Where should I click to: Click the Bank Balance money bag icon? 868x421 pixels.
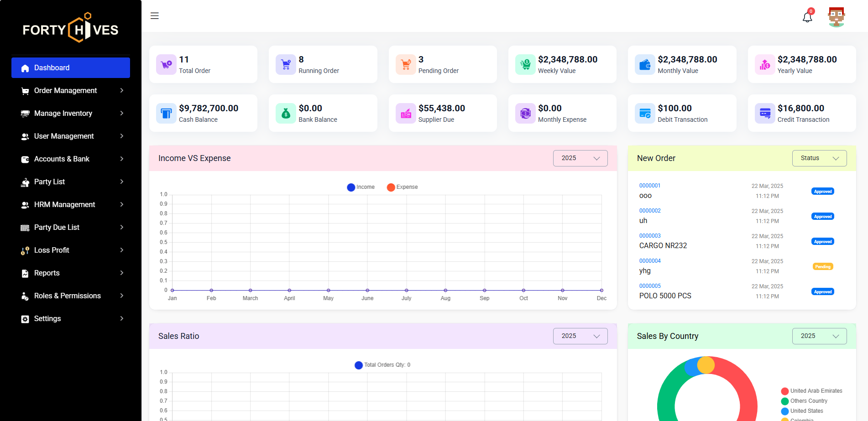coord(286,113)
